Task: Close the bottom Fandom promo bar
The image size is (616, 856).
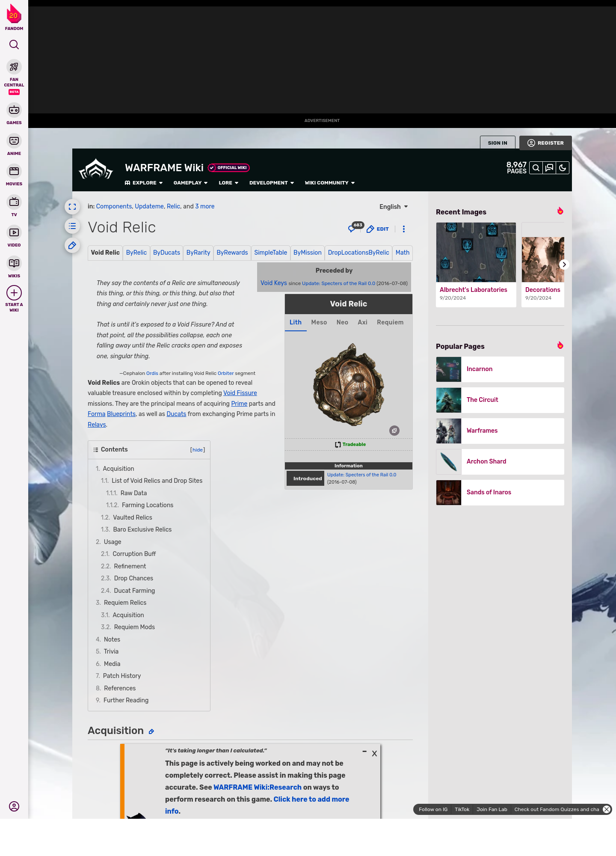Action: (x=607, y=809)
